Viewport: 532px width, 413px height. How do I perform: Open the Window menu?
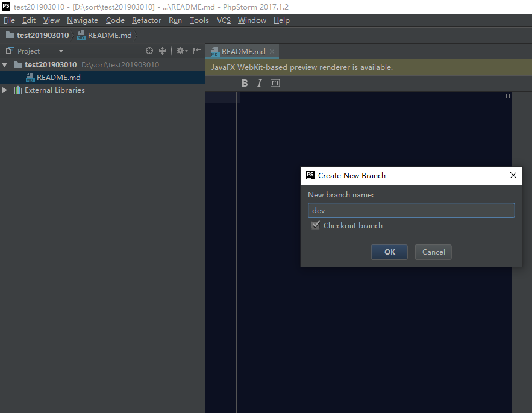pos(252,20)
